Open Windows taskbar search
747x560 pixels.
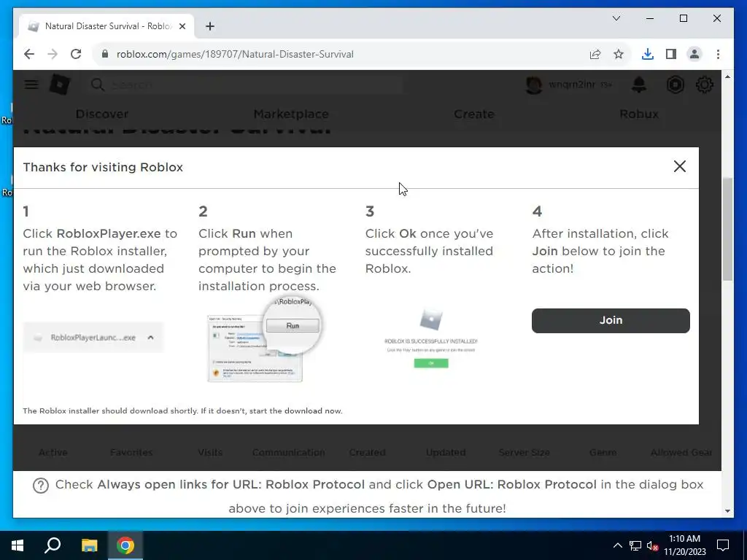pos(53,545)
